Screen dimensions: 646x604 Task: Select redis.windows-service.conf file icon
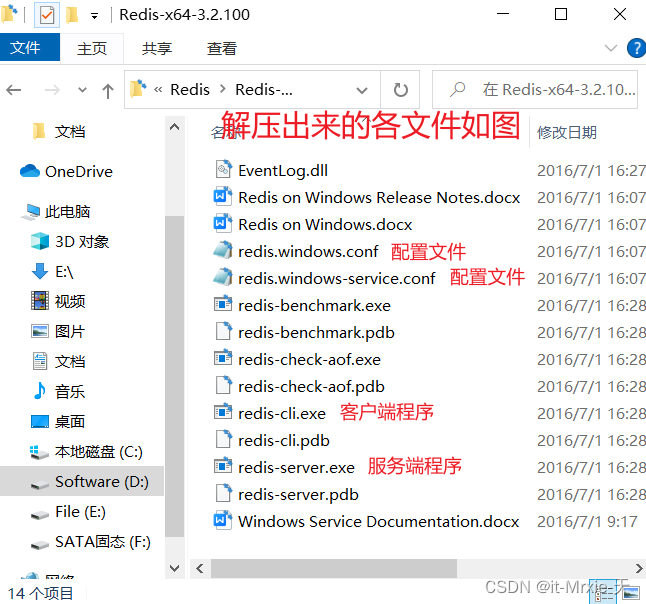(x=223, y=278)
